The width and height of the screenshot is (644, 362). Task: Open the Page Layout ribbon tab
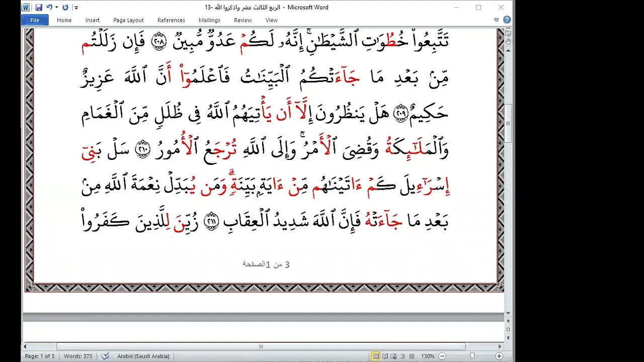click(128, 20)
